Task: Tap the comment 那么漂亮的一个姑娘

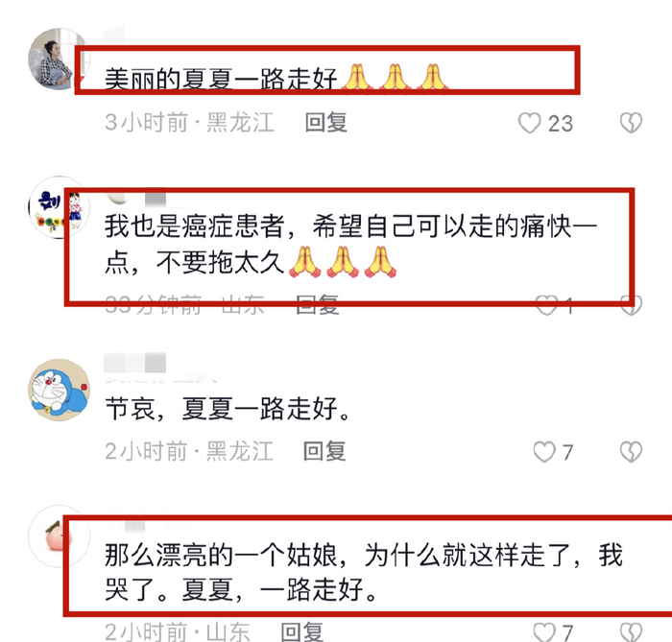Action: (364, 573)
